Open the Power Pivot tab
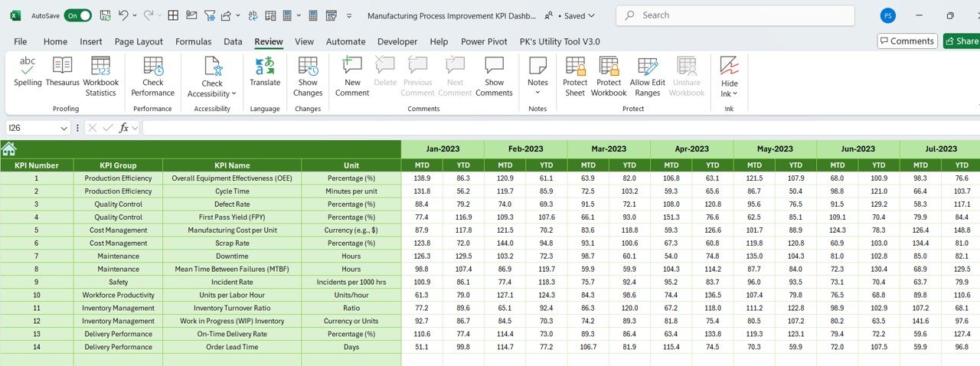Screen dimensions: 980x366 coord(484,41)
